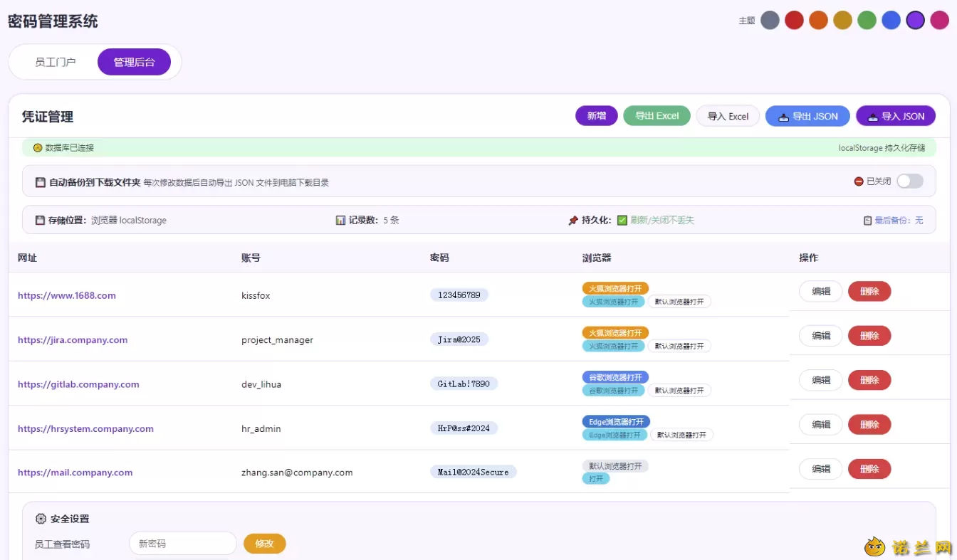
Task: Set theme to the blue swatch
Action: coord(891,20)
